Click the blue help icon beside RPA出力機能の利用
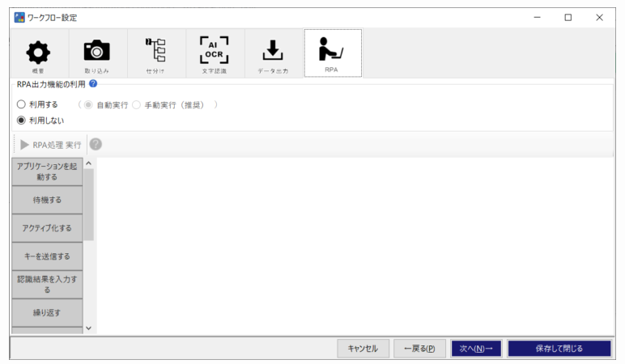625x364 pixels. 93,83
